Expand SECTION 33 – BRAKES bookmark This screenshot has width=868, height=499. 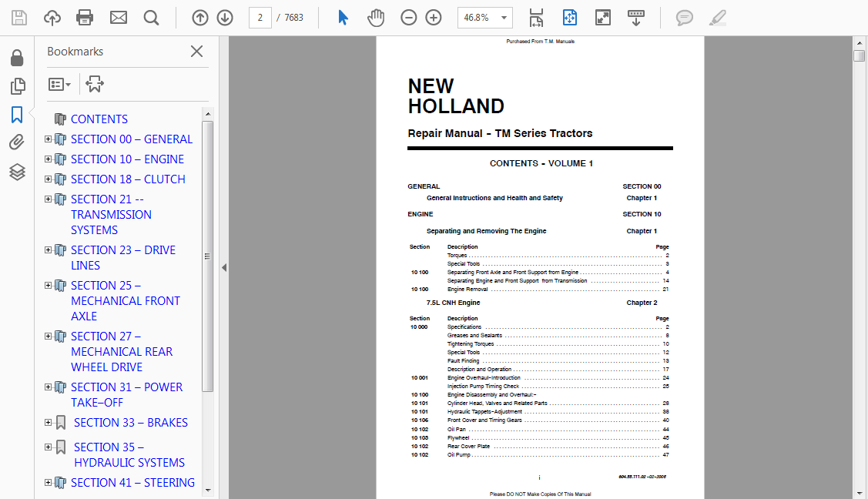[49, 422]
